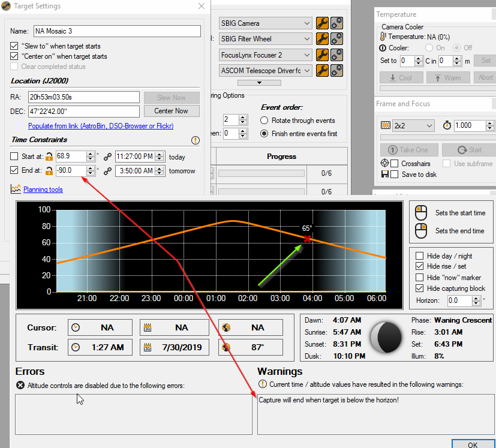
Task: Expand the equipment list with the down arrow
Action: coord(259,82)
